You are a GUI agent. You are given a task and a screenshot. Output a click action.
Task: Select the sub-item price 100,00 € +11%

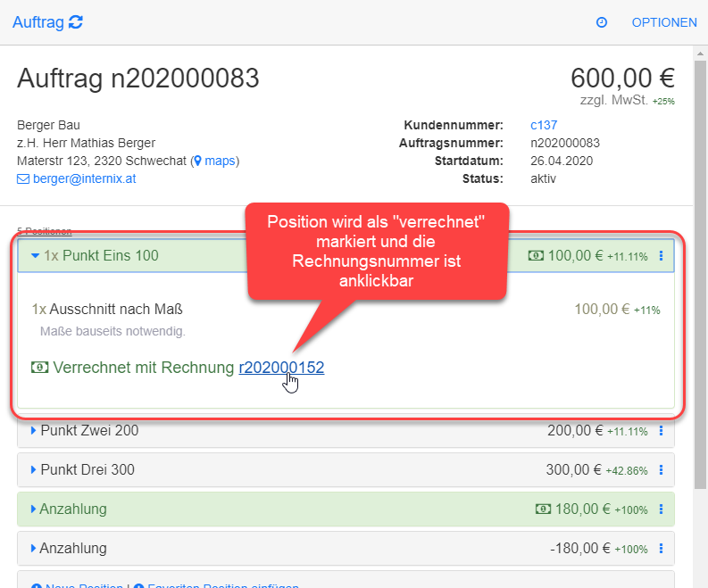(617, 309)
